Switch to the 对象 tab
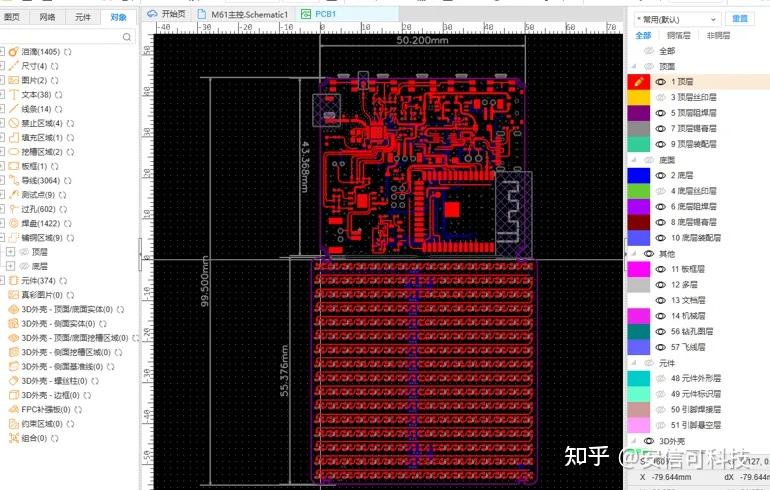This screenshot has height=490, width=770. coord(118,17)
